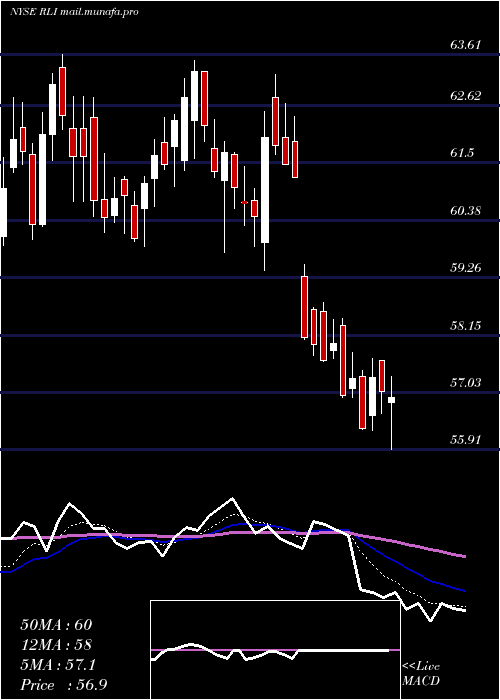The width and height of the screenshot is (500, 700).
Task: Click the '5MA : 57.1' readout
Action: pos(58,665)
